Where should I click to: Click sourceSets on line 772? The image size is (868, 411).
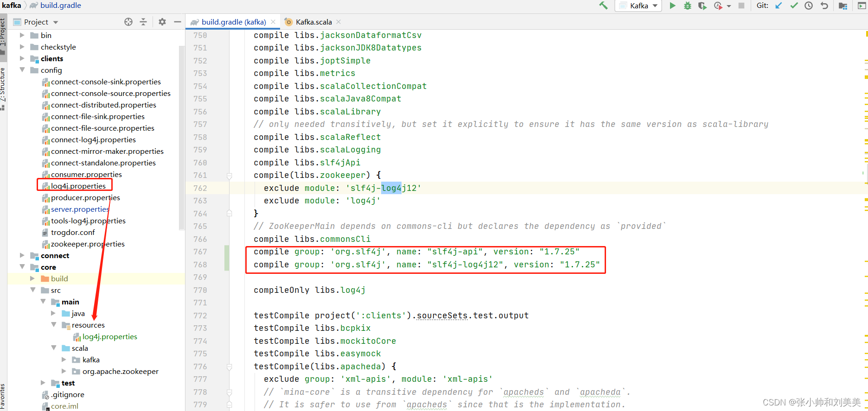point(442,316)
